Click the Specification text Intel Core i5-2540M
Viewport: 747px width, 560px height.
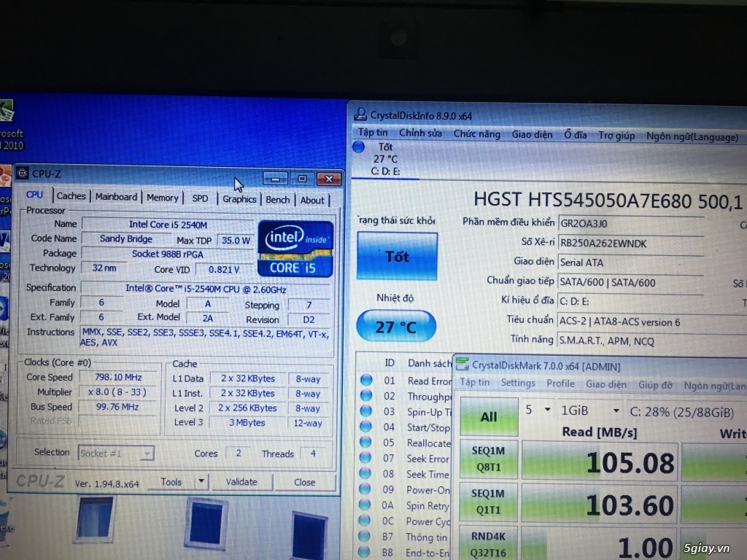pyautogui.click(x=206, y=289)
